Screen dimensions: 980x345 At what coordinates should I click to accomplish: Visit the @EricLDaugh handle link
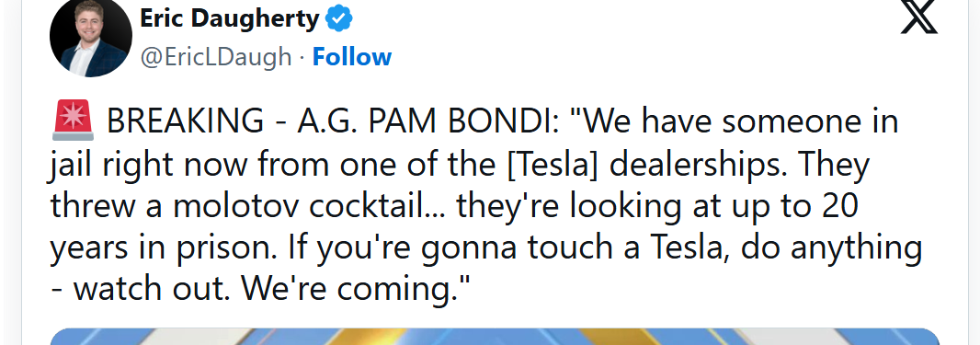coord(216,57)
